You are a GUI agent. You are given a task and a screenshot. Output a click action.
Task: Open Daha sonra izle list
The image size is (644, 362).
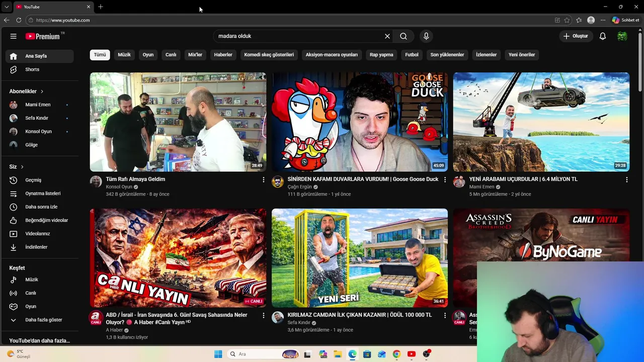pyautogui.click(x=40, y=207)
